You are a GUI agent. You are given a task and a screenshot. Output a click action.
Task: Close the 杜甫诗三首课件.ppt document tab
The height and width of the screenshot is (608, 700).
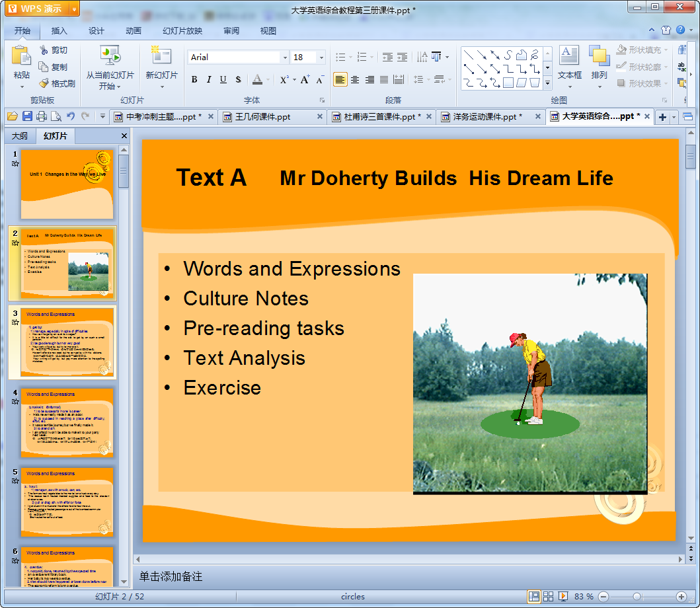[x=428, y=116]
